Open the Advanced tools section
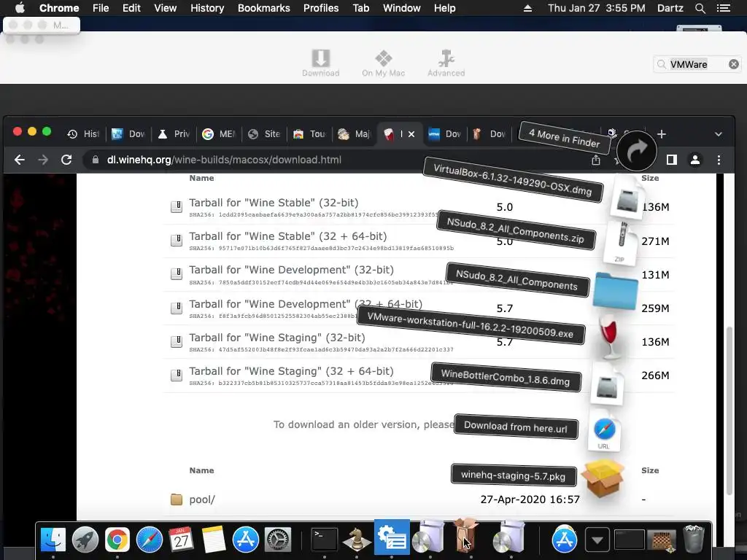 point(446,63)
